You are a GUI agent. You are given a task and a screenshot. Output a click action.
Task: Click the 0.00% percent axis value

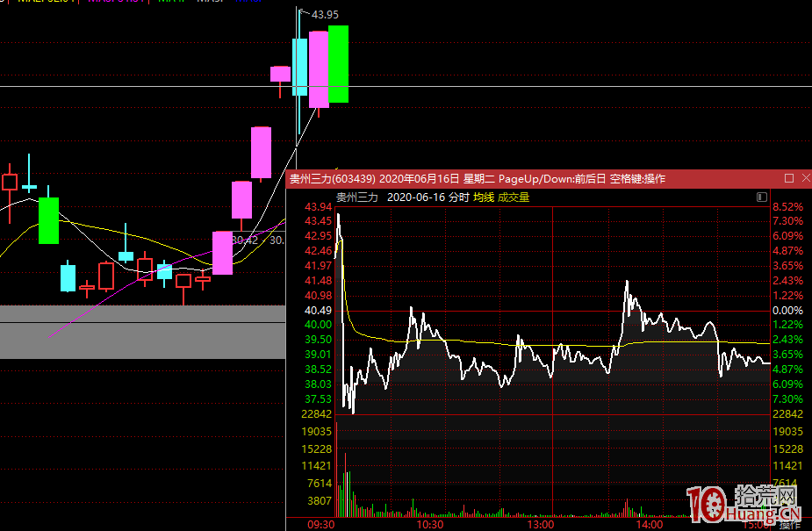click(x=787, y=311)
